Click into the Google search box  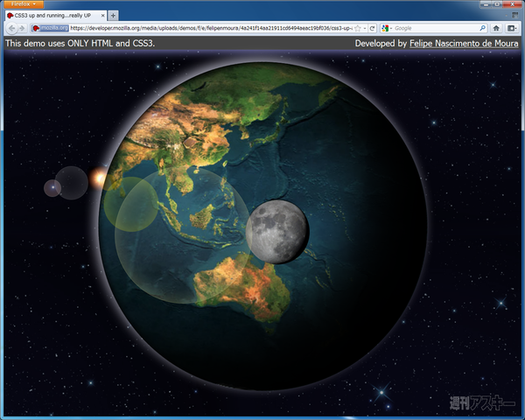coord(436,29)
